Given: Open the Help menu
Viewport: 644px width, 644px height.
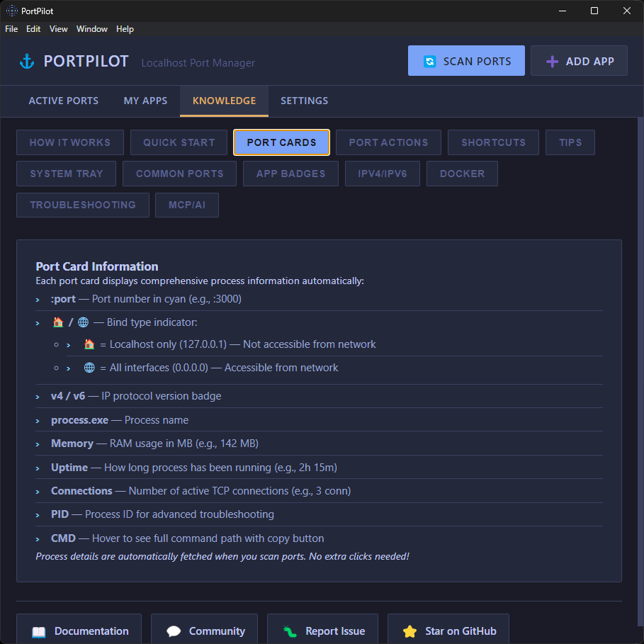Looking at the screenshot, I should click(125, 29).
